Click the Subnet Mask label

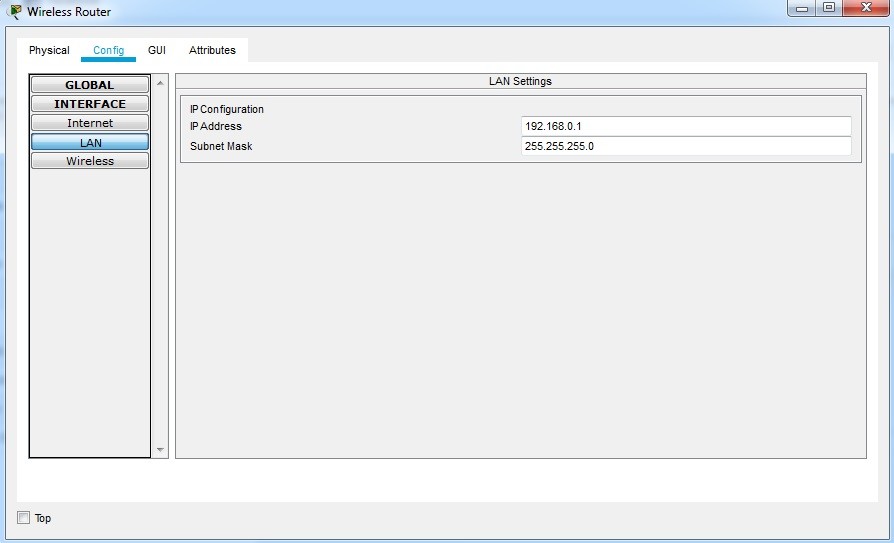(x=221, y=146)
